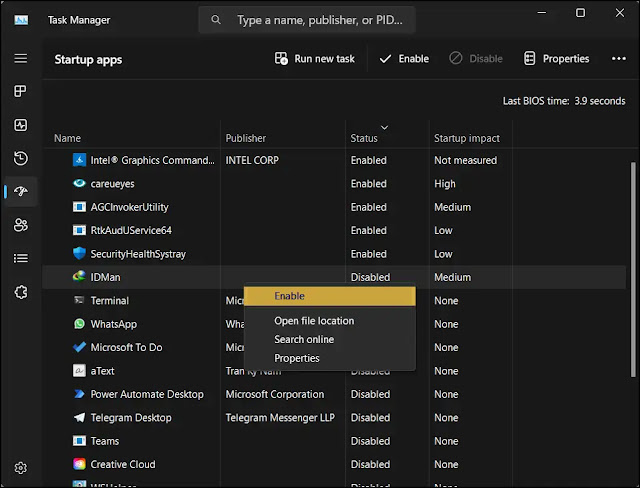The height and width of the screenshot is (488, 640).
Task: Click the Telegram Desktop icon
Action: (79, 417)
